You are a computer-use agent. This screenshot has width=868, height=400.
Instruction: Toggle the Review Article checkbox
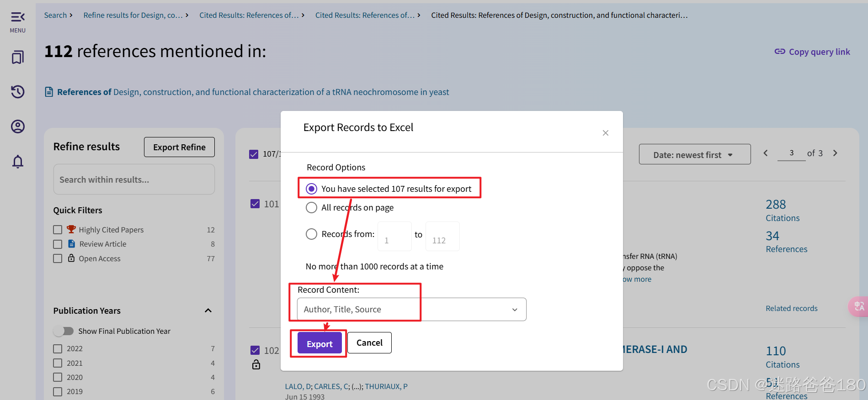coord(58,244)
